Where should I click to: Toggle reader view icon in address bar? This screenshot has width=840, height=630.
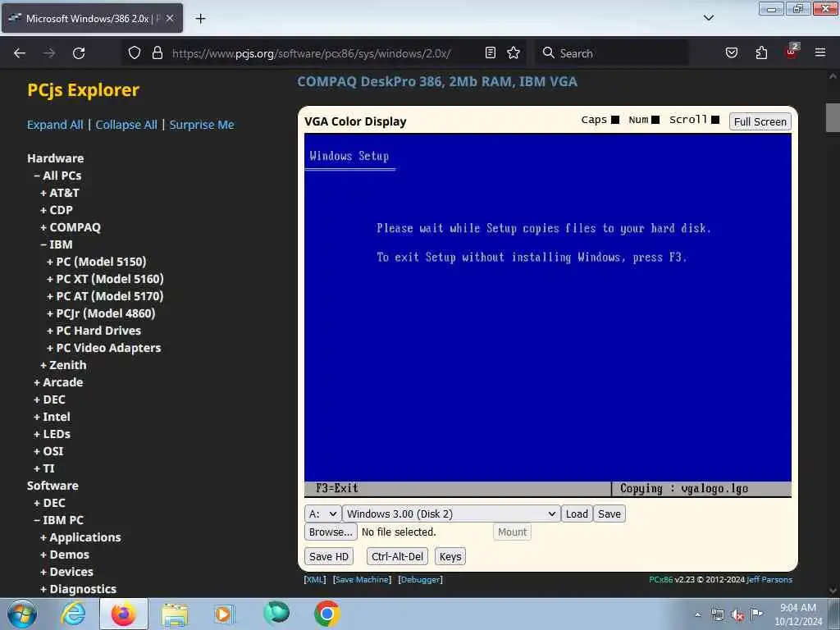pyautogui.click(x=491, y=52)
